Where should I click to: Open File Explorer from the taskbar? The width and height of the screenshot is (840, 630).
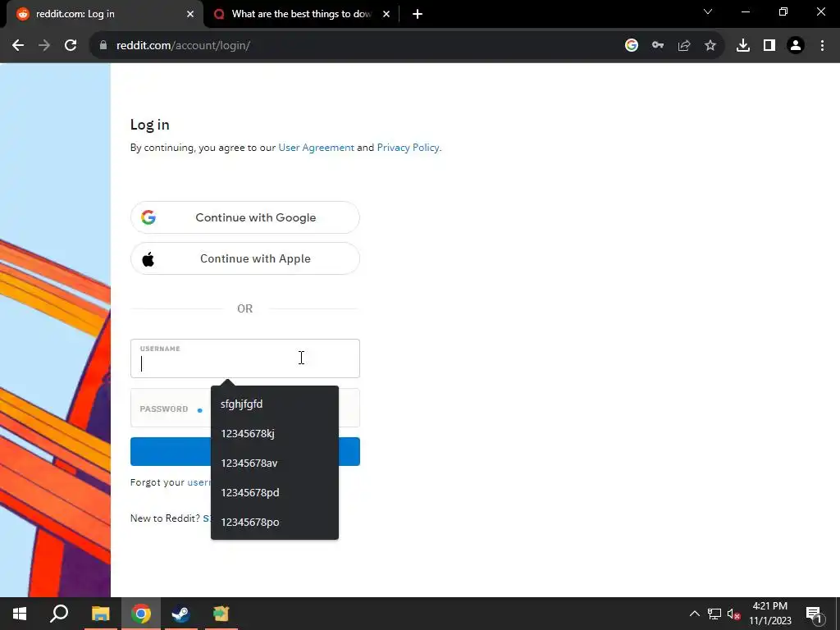(100, 614)
